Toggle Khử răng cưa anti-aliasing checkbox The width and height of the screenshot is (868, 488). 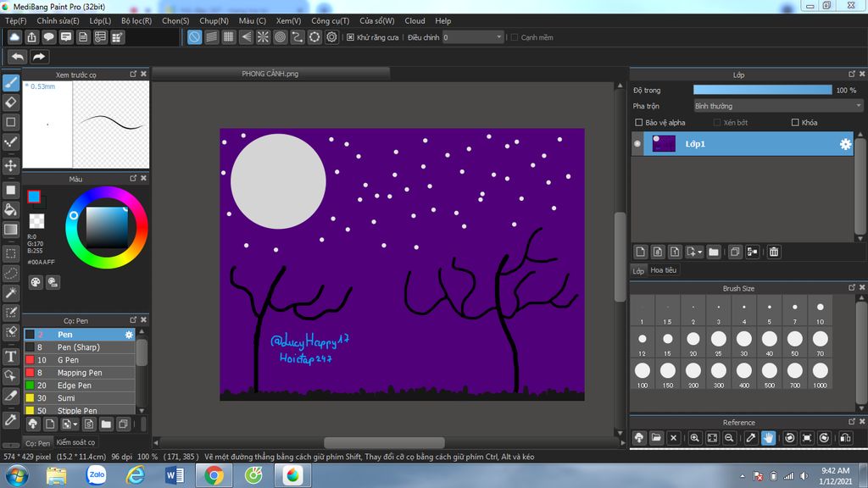tap(350, 37)
